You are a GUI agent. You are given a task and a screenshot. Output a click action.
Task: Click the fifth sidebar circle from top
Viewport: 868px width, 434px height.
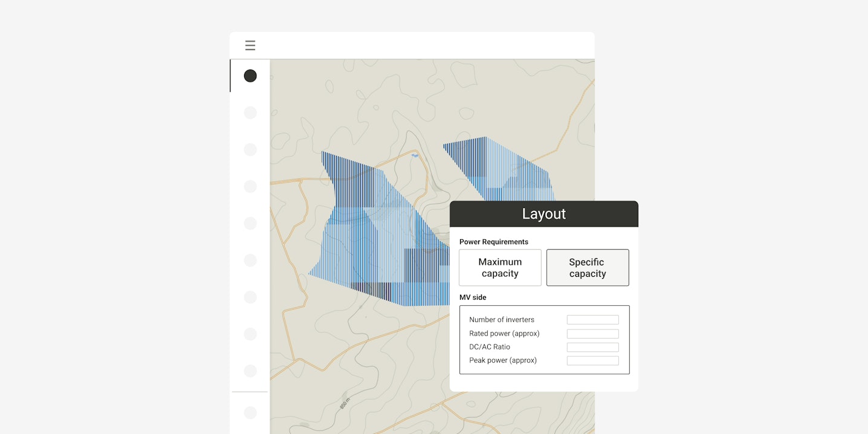tap(250, 224)
